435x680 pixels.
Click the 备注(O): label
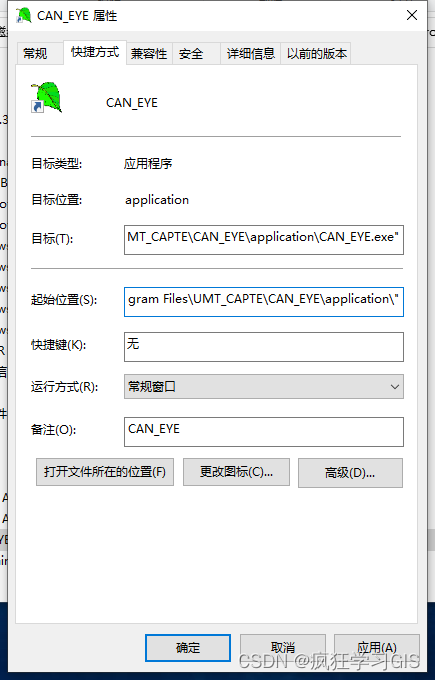[53, 429]
